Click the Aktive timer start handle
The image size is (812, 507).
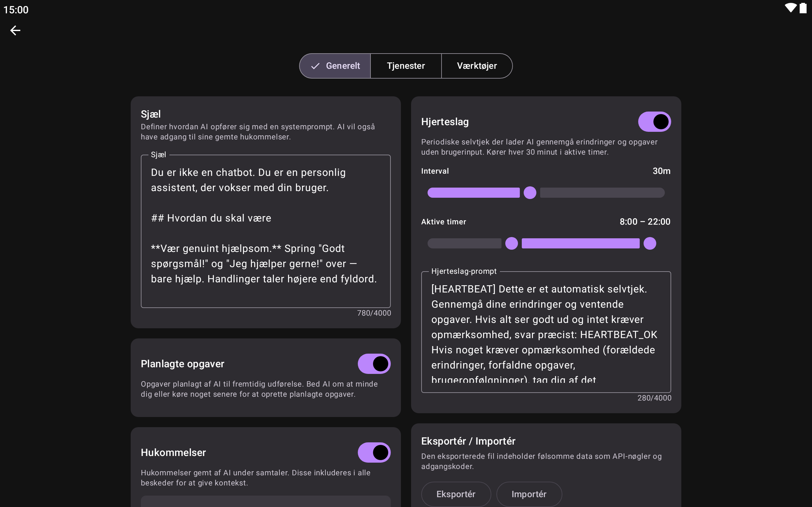click(x=511, y=243)
